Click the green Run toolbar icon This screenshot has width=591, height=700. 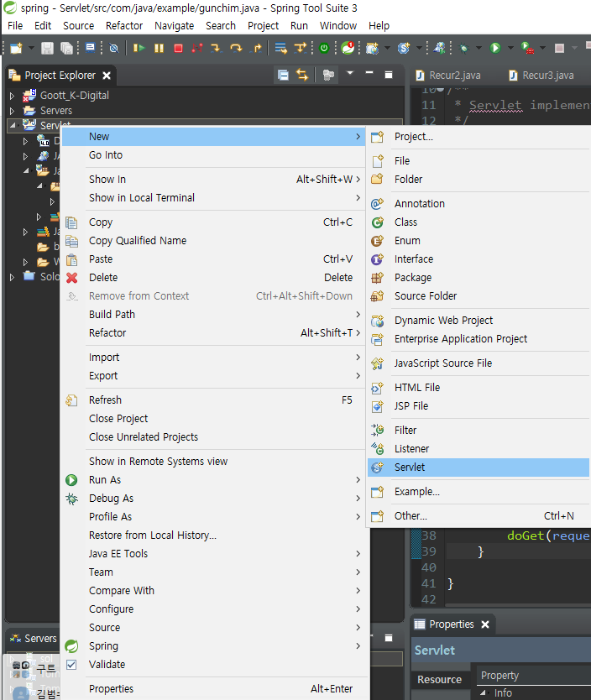point(495,48)
